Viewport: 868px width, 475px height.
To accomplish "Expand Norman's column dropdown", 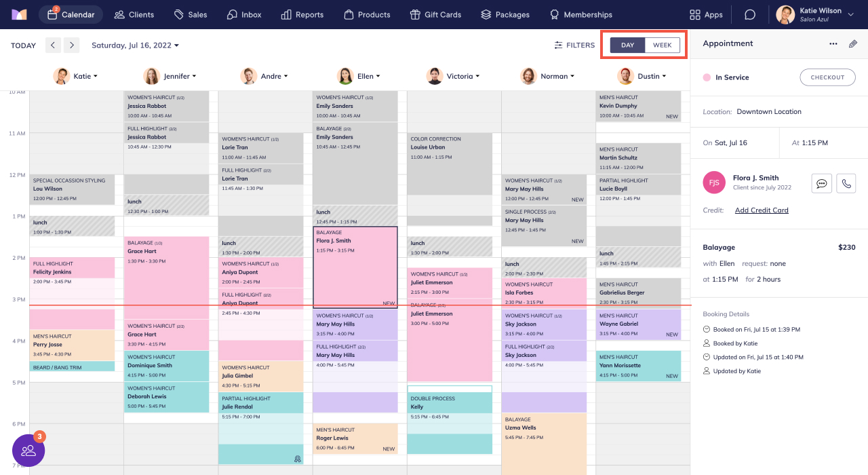I will click(x=572, y=77).
